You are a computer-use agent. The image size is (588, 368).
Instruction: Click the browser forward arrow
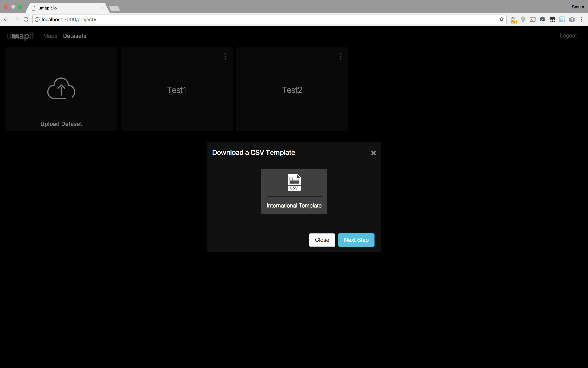[x=16, y=19]
